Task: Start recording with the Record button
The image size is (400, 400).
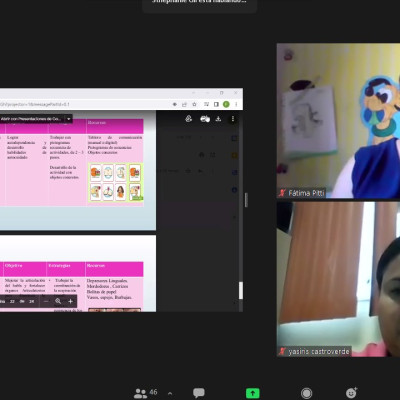Action: tap(306, 393)
